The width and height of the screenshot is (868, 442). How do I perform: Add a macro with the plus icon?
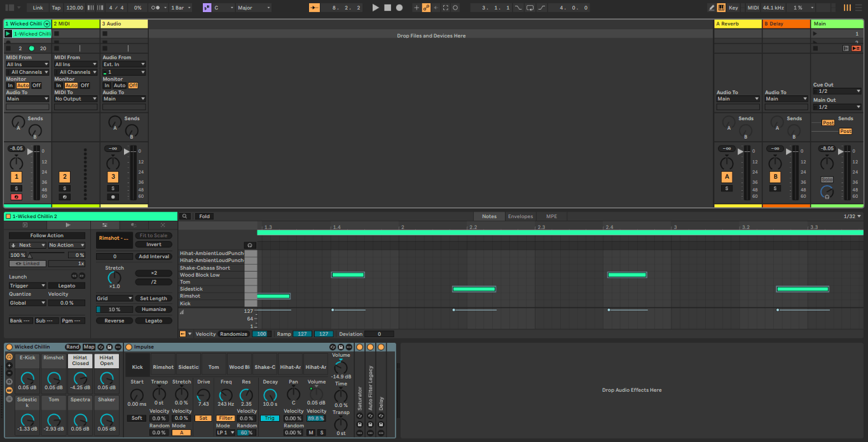click(9, 365)
